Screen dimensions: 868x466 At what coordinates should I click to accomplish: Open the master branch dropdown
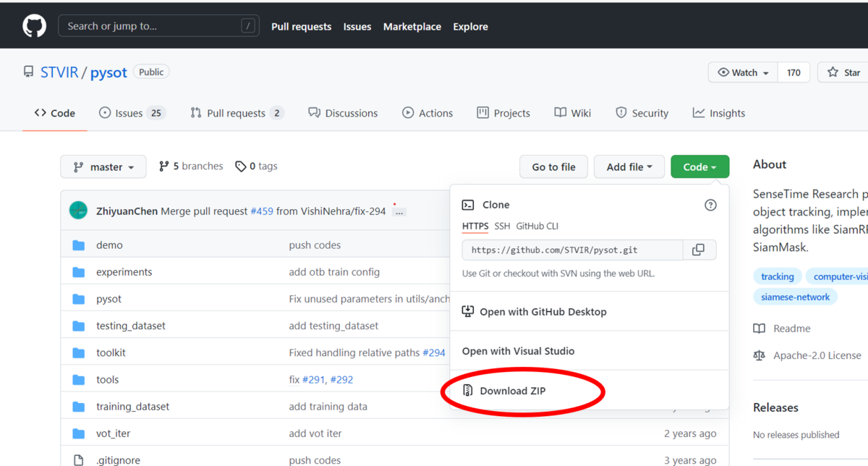click(x=103, y=167)
